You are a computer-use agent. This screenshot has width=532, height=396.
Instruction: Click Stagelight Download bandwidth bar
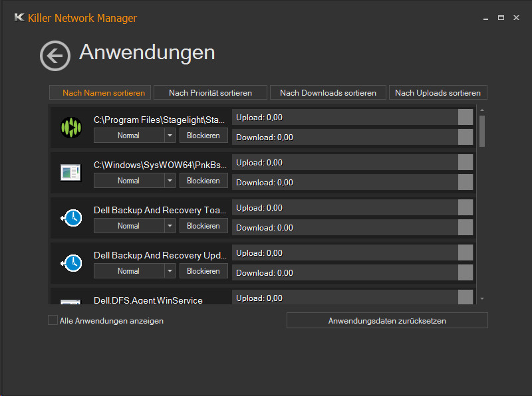coord(352,137)
